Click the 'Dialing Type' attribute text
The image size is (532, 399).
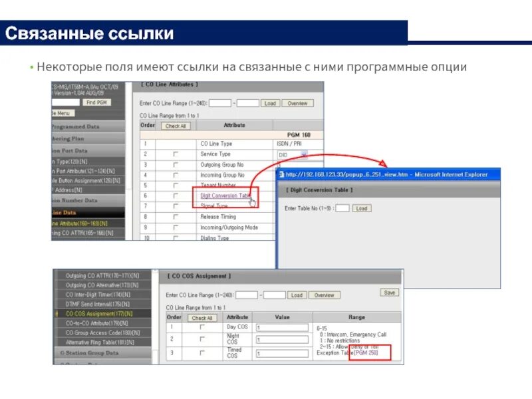point(214,238)
